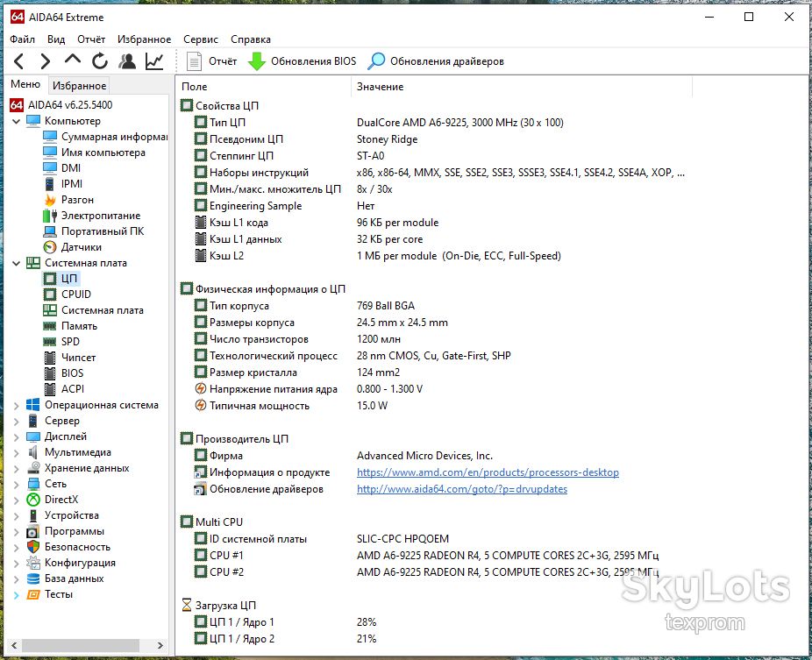Collapse the Компьютер tree node

click(17, 121)
